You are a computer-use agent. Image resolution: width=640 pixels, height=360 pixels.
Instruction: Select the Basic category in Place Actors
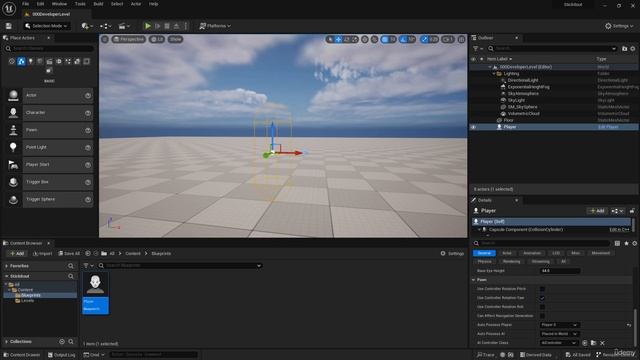[x=21, y=61]
